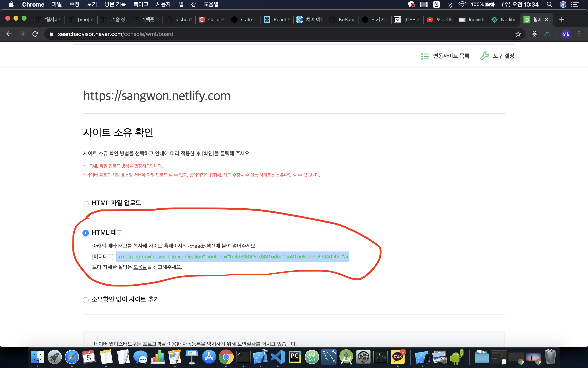Open the 방문 기록 history menu

coord(115,4)
